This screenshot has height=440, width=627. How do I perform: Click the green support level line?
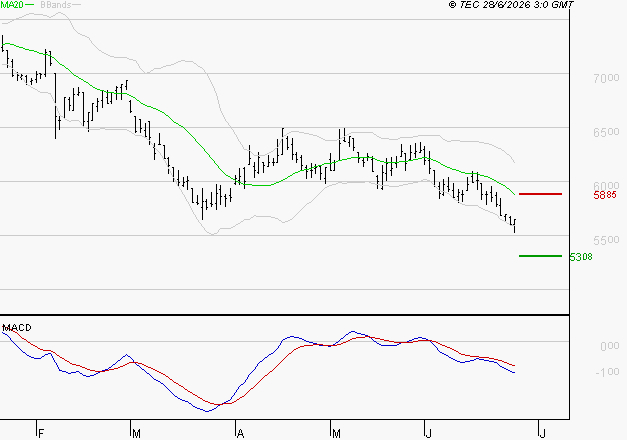(x=540, y=256)
